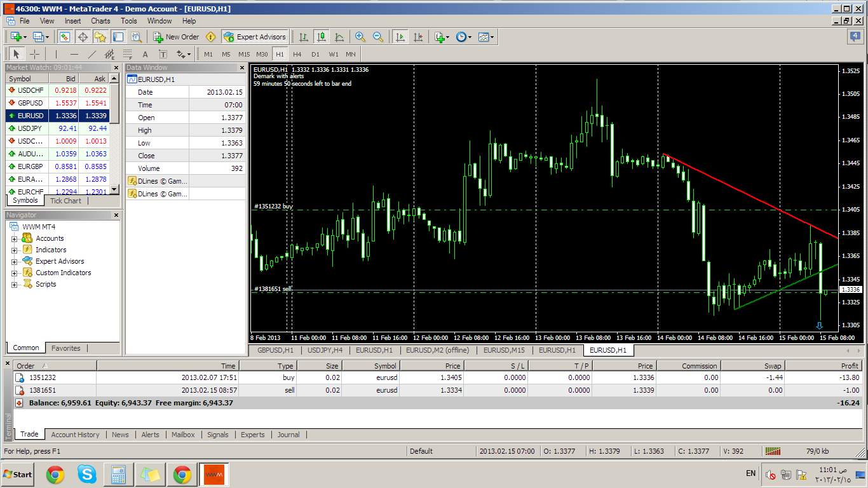Image resolution: width=868 pixels, height=488 pixels.
Task: Select the Text tool (A icon)
Action: pyautogui.click(x=145, y=54)
